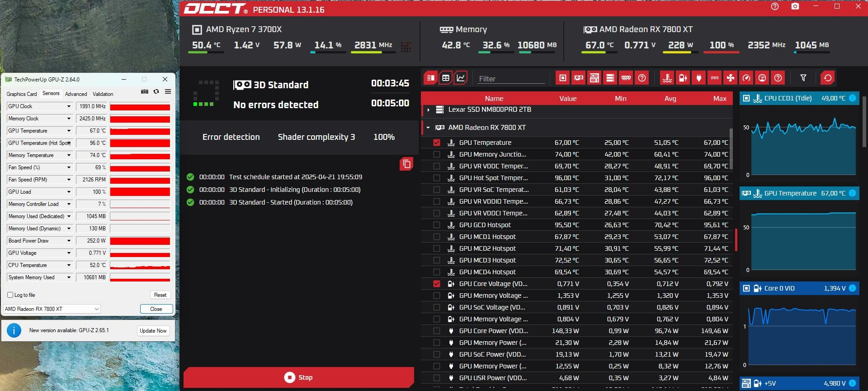Toggle the fan sensor filter icon
This screenshot has width=868, height=391.
731,78
